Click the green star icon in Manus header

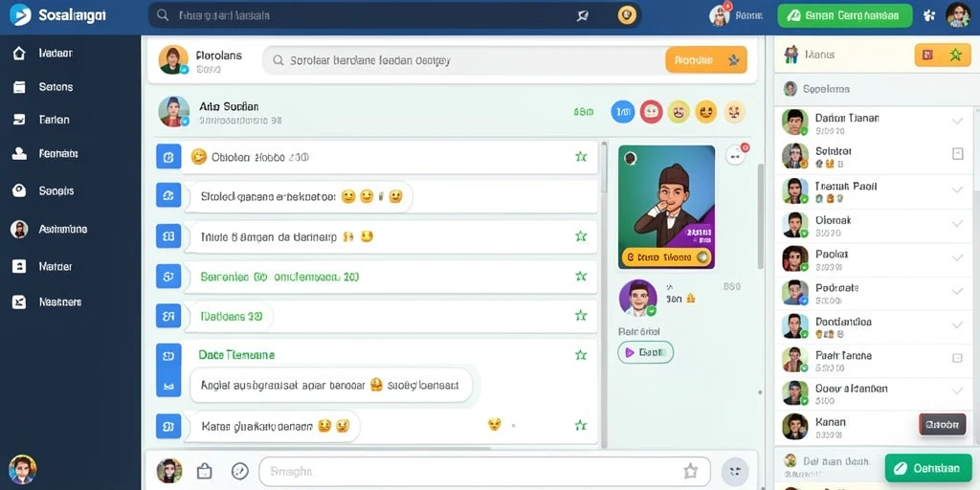pyautogui.click(x=955, y=55)
